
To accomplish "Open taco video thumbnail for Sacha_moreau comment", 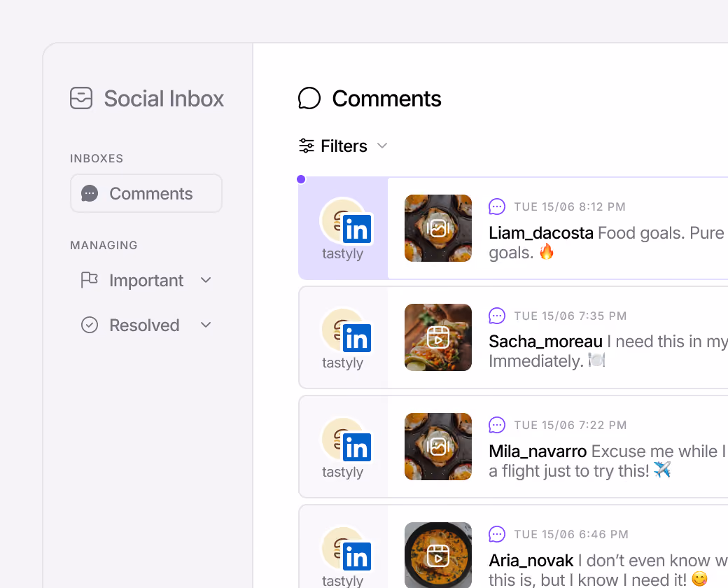I will pos(437,337).
